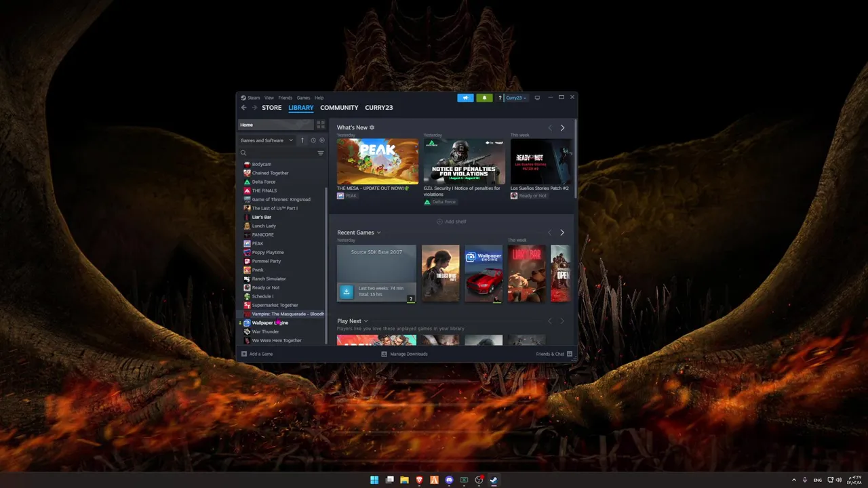Open THE MESA update PEAK news thumbnail
The image size is (868, 488).
(378, 161)
